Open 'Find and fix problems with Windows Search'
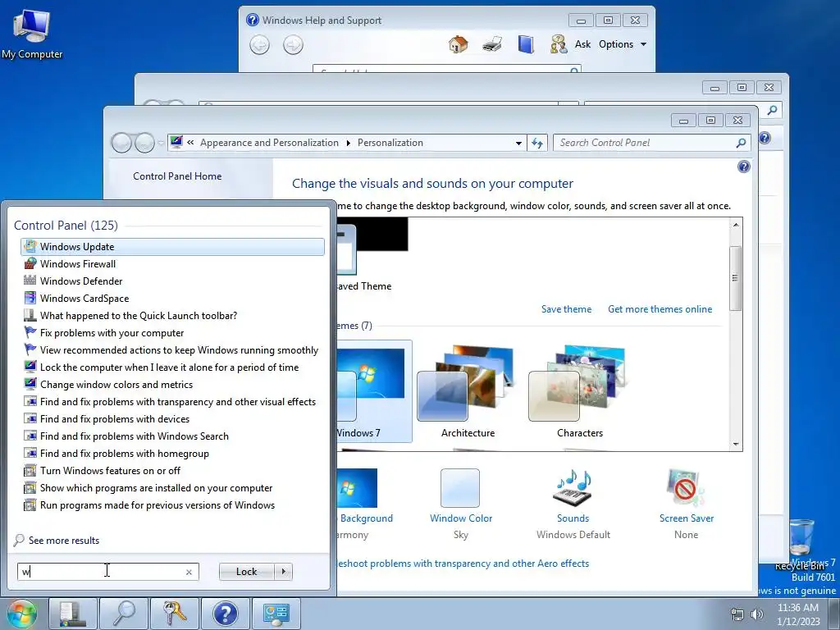840x630 pixels. pyautogui.click(x=172, y=436)
